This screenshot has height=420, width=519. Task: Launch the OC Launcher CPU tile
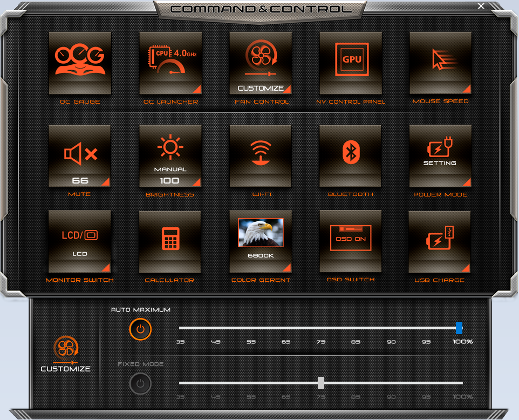170,63
